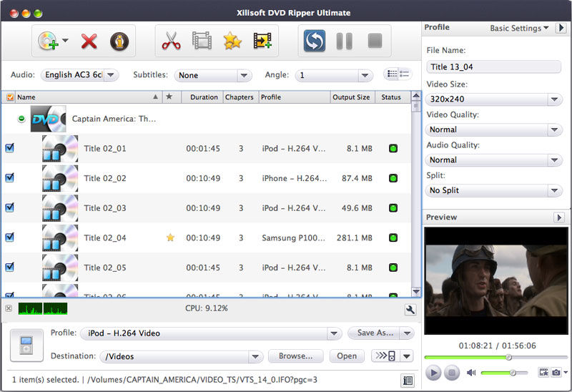Play the preview video
572x392 pixels.
(x=433, y=373)
